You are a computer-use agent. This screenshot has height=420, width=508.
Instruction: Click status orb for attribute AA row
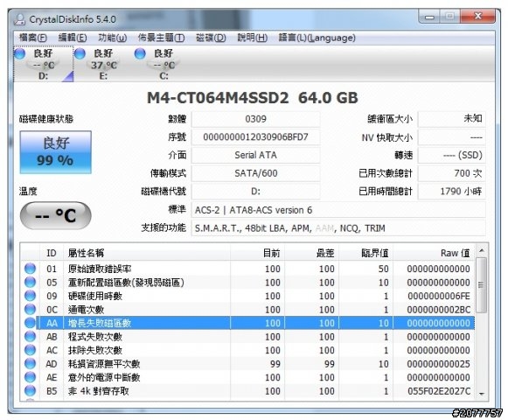[30, 323]
